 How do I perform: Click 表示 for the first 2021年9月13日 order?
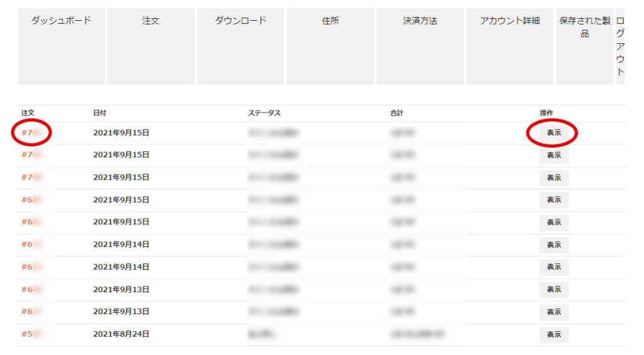(553, 290)
